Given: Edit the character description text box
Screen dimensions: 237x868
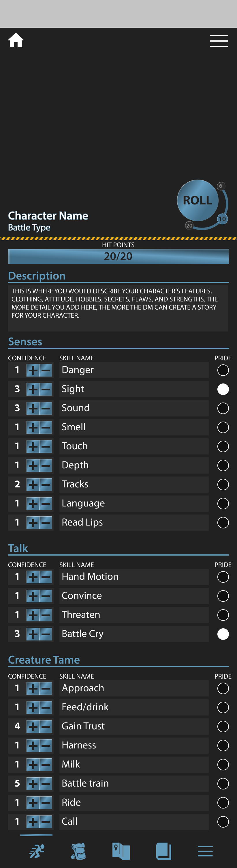Looking at the screenshot, I should 118,307.
